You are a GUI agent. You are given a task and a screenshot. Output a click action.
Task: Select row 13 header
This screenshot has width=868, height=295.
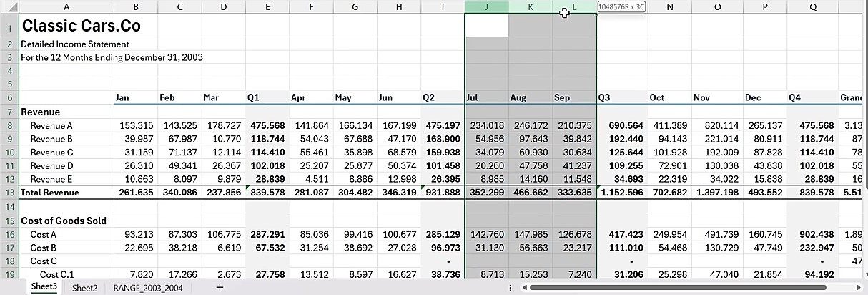(x=9, y=193)
